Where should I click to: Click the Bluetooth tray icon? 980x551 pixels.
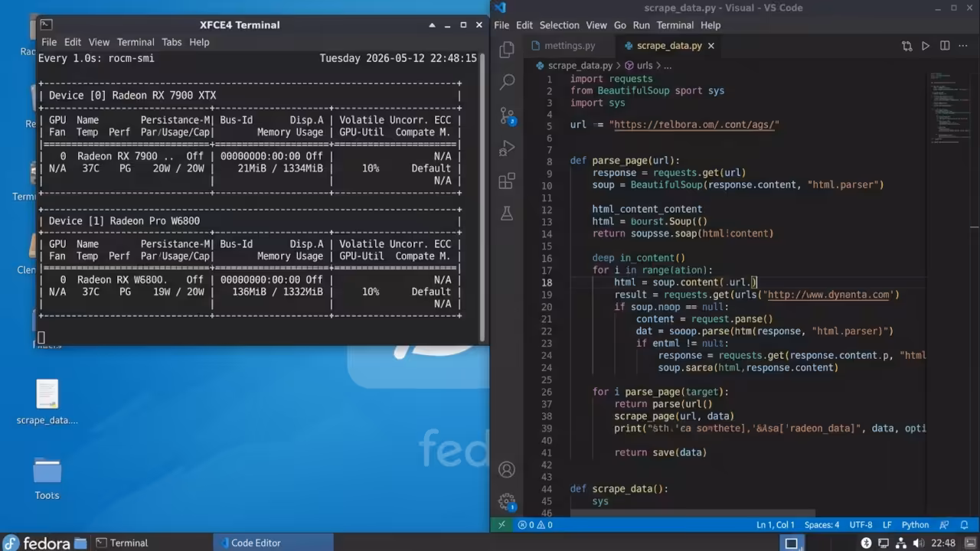[867, 543]
